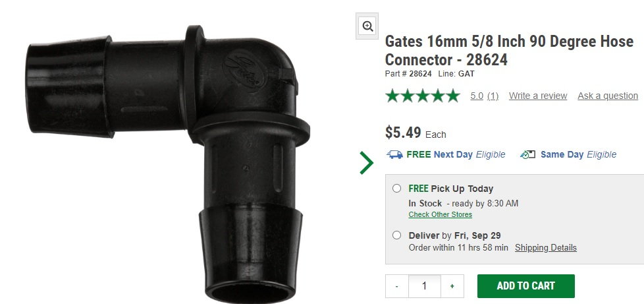The height and width of the screenshot is (304, 644).
Task: Select the Deliver by Fri, Sep 29 option
Action: point(396,235)
